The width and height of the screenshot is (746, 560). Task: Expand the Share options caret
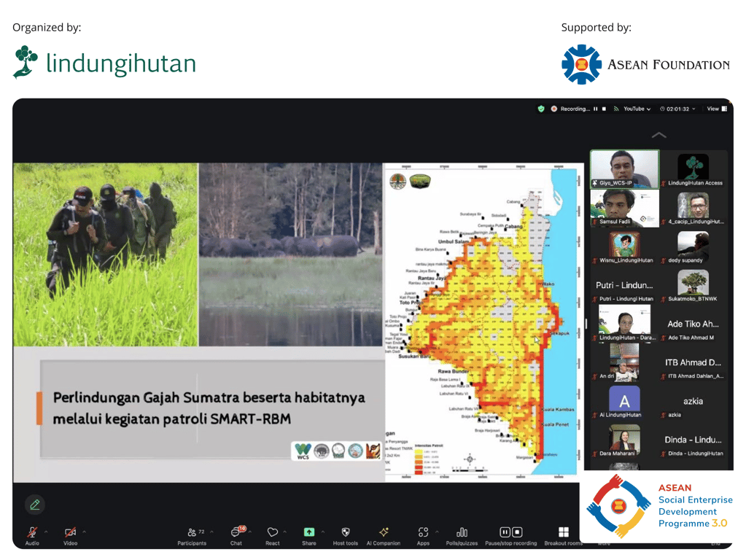322,532
